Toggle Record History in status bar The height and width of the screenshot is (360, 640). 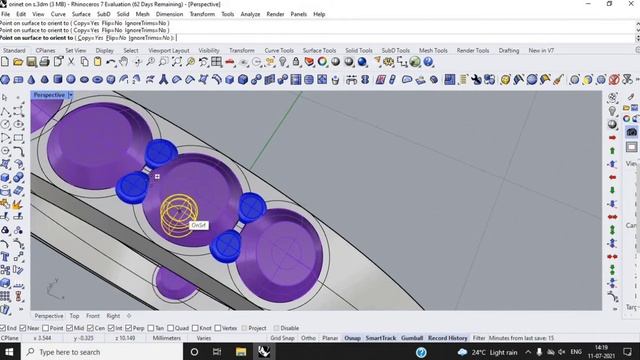[447, 338]
